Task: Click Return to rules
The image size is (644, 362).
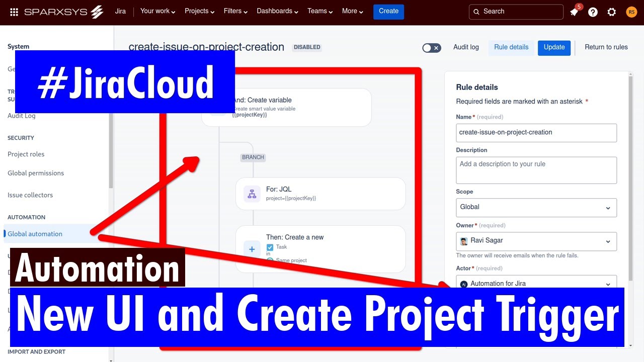Action: 606,47
